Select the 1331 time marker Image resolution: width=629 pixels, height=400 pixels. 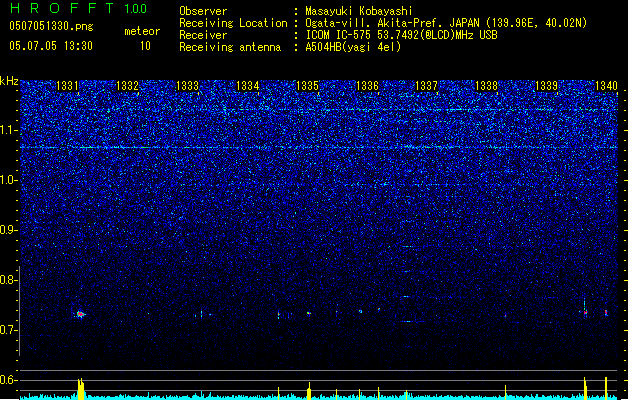[67, 86]
